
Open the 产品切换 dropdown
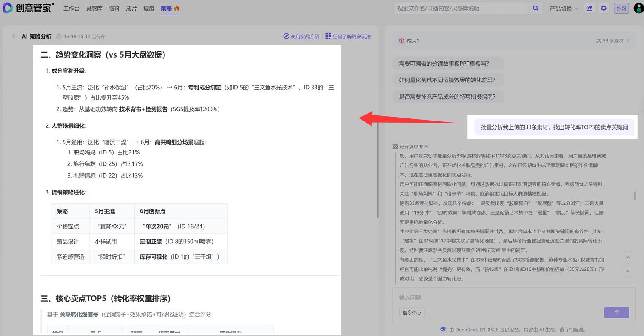pos(564,8)
